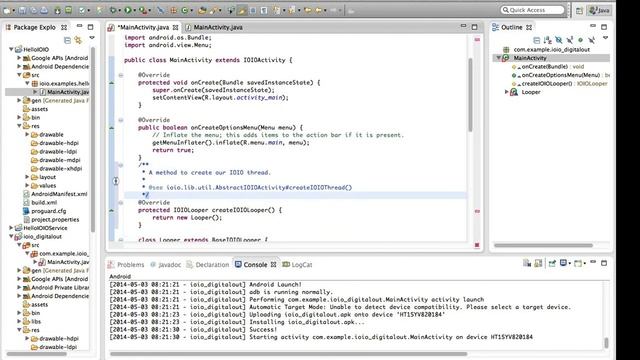The image size is (640, 360).
Task: Click into the Quick Access search field
Action: (x=532, y=10)
